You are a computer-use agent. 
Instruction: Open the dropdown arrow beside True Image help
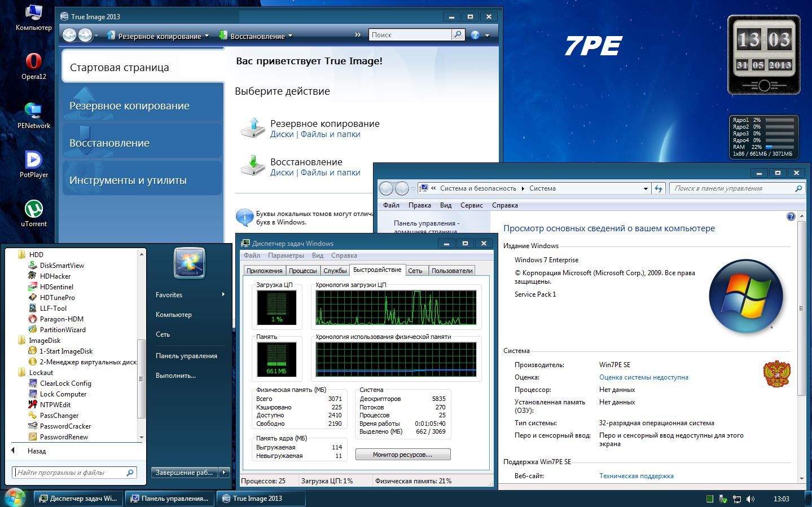coord(487,35)
